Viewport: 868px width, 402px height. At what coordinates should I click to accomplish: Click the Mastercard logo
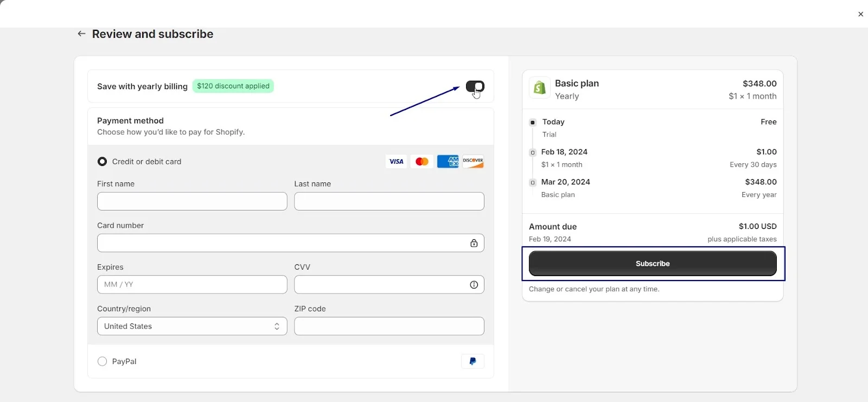(422, 162)
